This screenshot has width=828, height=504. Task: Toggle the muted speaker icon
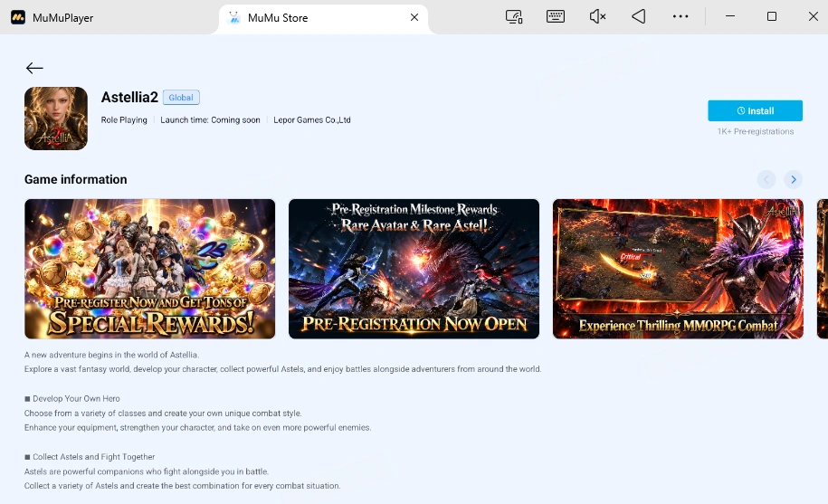coord(597,17)
